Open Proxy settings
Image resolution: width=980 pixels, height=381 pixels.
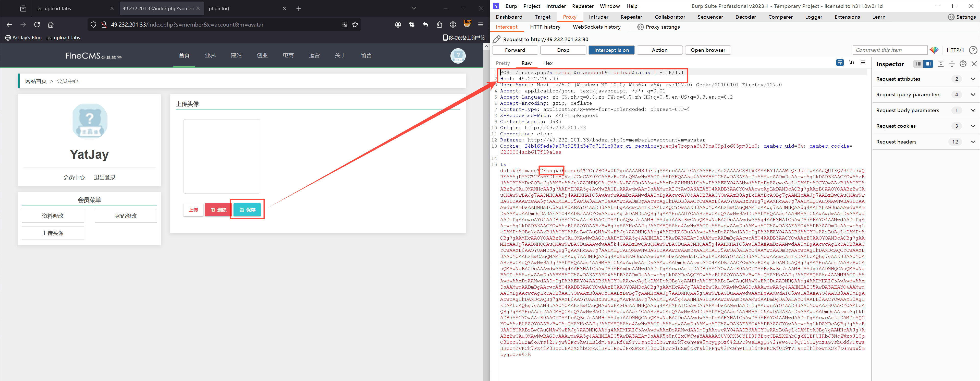coord(658,27)
